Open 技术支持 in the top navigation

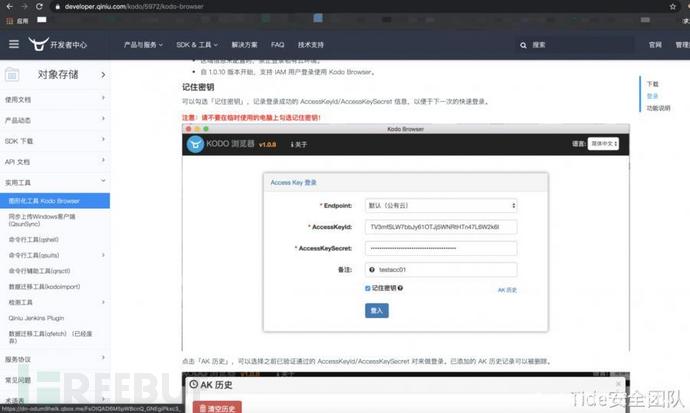tap(311, 45)
